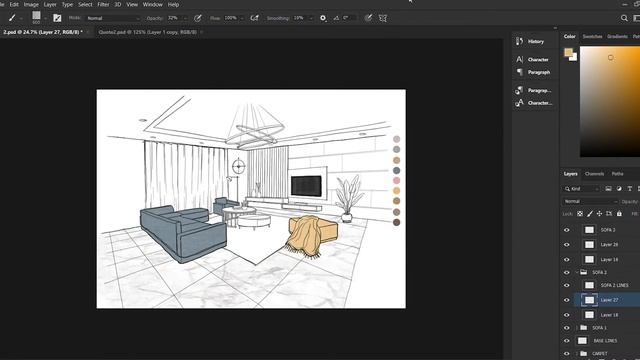Open the Character Styles panel icon
This screenshot has height=360, width=640.
519,103
